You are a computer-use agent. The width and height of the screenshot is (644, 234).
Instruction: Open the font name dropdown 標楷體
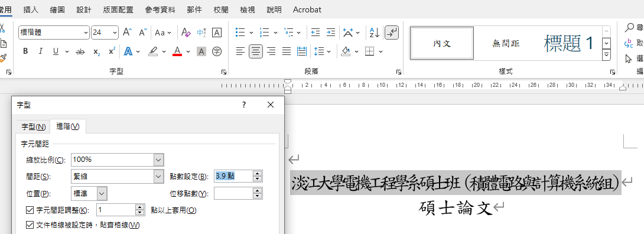86,32
